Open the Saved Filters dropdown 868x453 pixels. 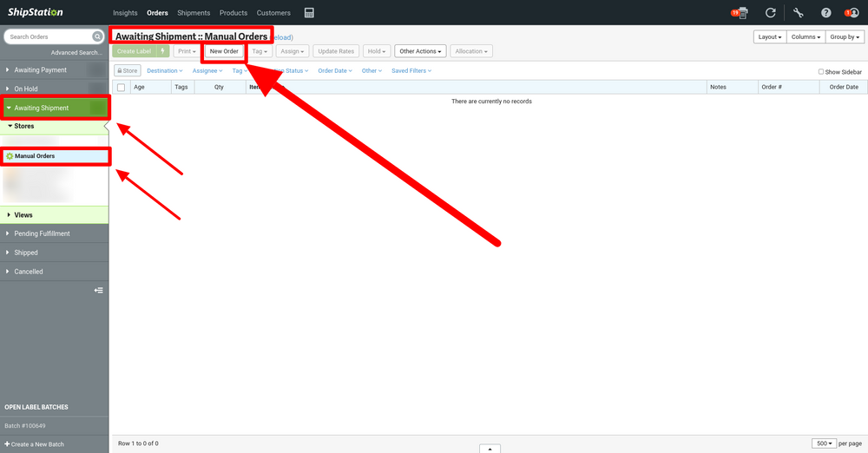(x=411, y=71)
